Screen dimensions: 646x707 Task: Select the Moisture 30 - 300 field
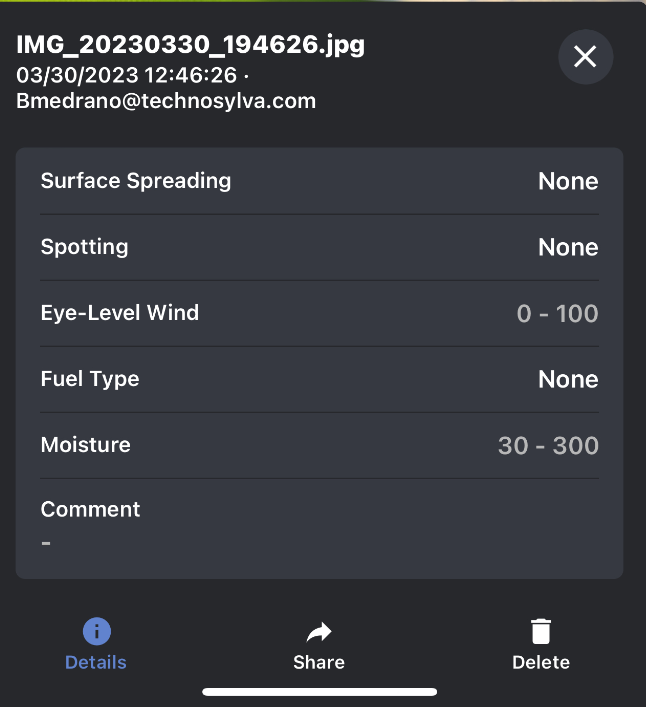pos(548,445)
